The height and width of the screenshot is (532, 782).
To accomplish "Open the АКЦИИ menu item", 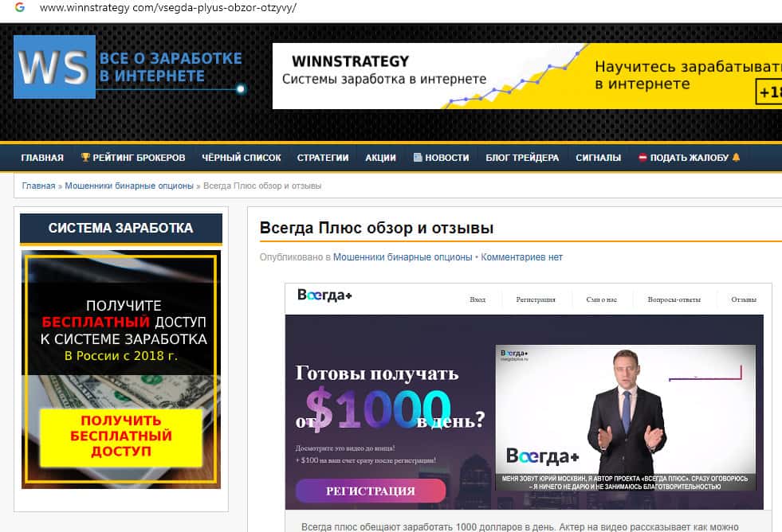I will (380, 158).
